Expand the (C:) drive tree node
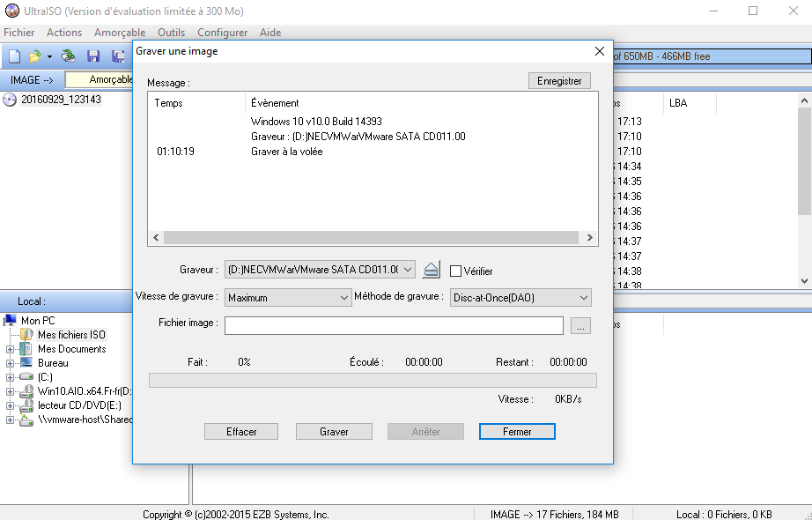This screenshot has width=812, height=520. coord(10,377)
